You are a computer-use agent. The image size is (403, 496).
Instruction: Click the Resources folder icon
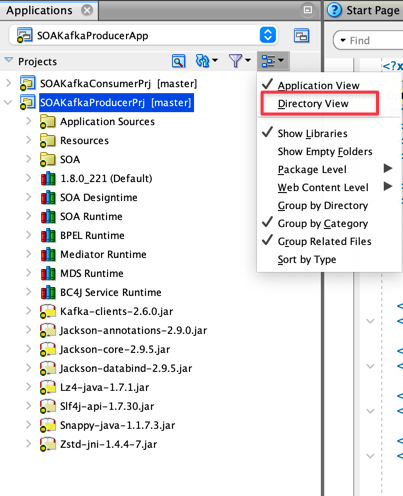pyautogui.click(x=48, y=141)
